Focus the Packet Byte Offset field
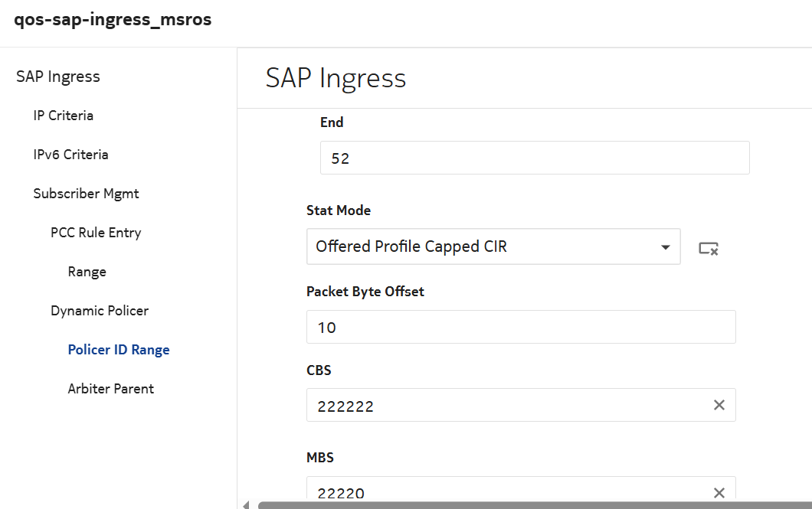 click(520, 328)
